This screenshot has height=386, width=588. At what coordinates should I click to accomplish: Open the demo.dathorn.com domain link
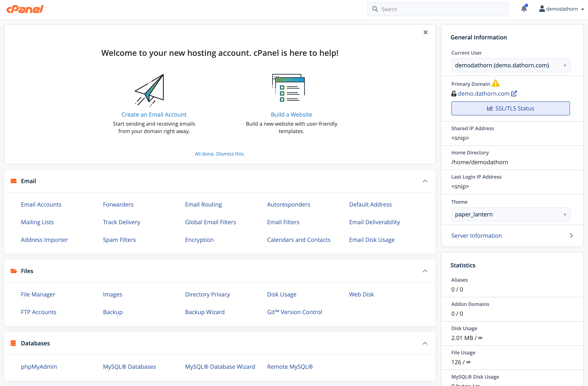coord(484,93)
